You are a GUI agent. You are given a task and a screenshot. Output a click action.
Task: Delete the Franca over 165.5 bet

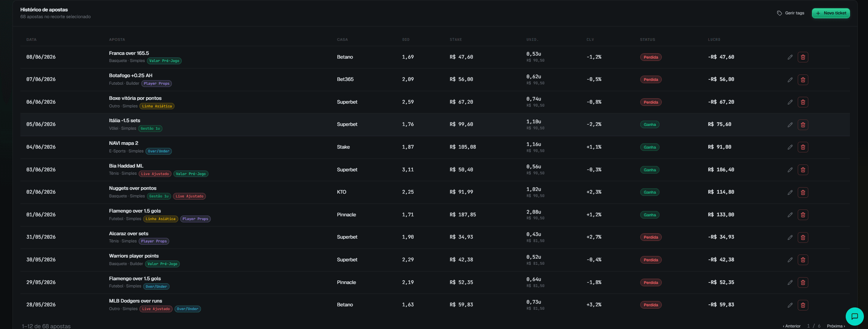click(803, 57)
